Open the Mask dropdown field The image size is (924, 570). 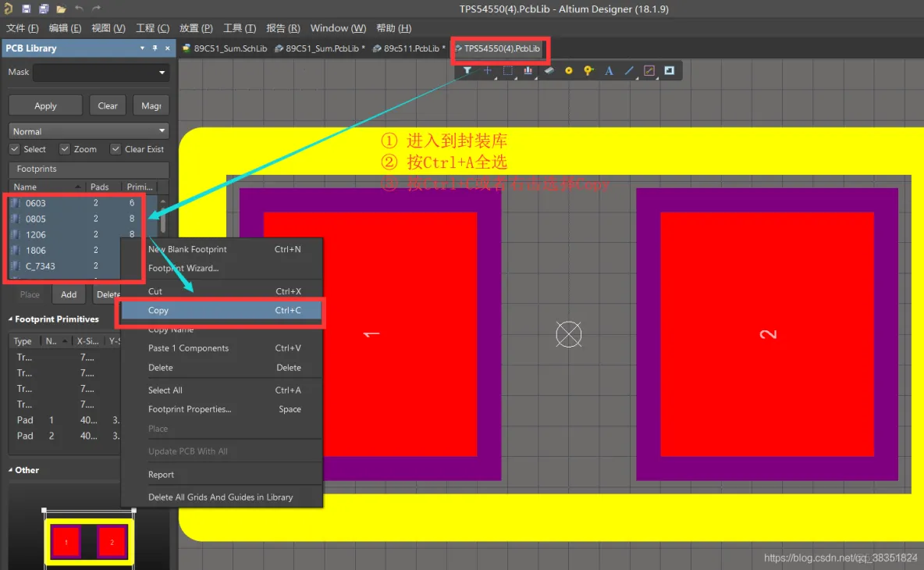pos(101,73)
